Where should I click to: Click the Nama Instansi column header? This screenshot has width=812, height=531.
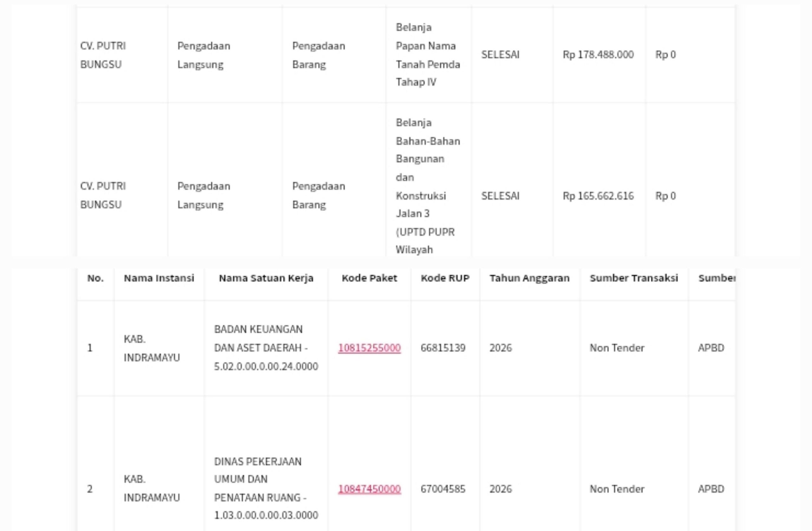pos(159,278)
